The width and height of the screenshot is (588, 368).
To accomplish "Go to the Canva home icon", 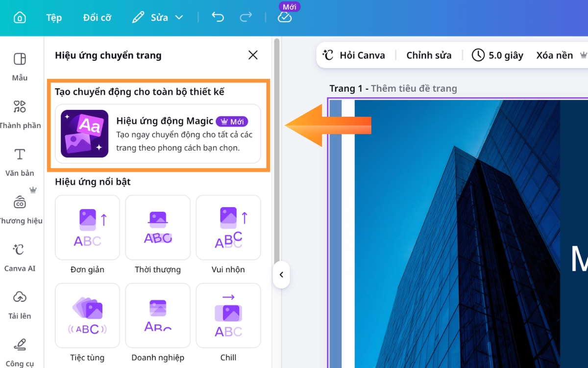I will [x=20, y=18].
